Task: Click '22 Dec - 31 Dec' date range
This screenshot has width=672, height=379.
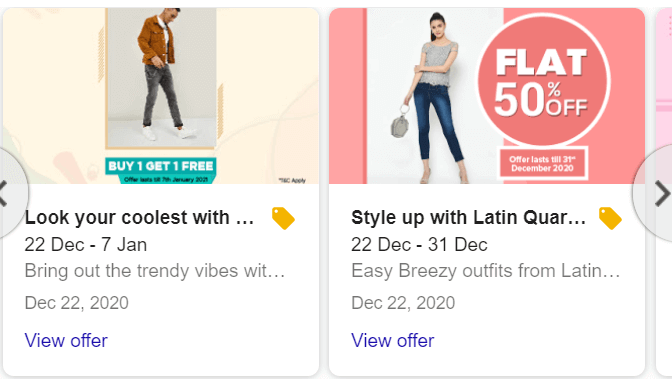Action: tap(419, 245)
